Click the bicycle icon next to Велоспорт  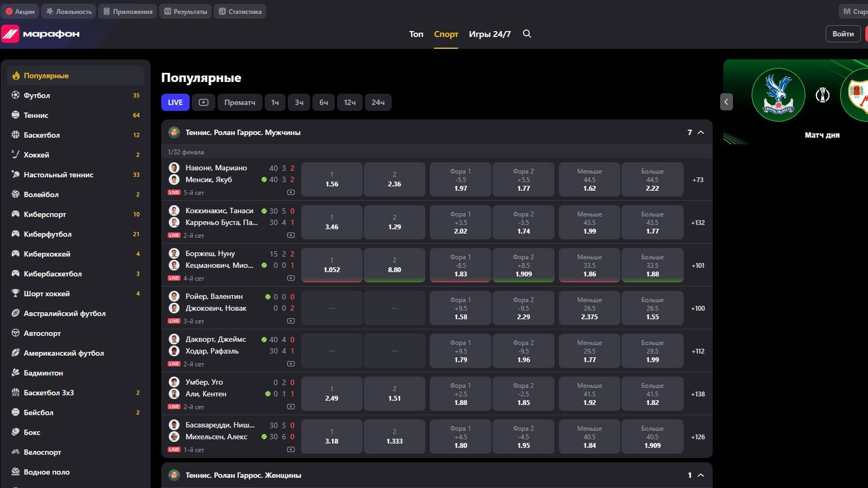(16, 452)
